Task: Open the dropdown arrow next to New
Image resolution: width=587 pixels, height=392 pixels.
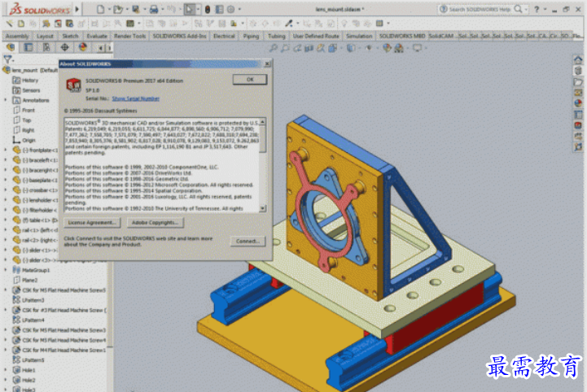Action: [109, 9]
